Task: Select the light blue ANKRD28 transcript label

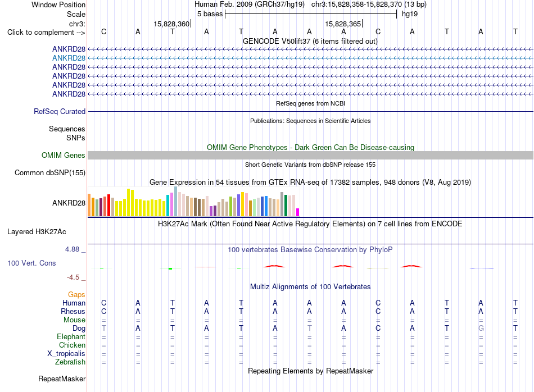Action: tap(69, 58)
